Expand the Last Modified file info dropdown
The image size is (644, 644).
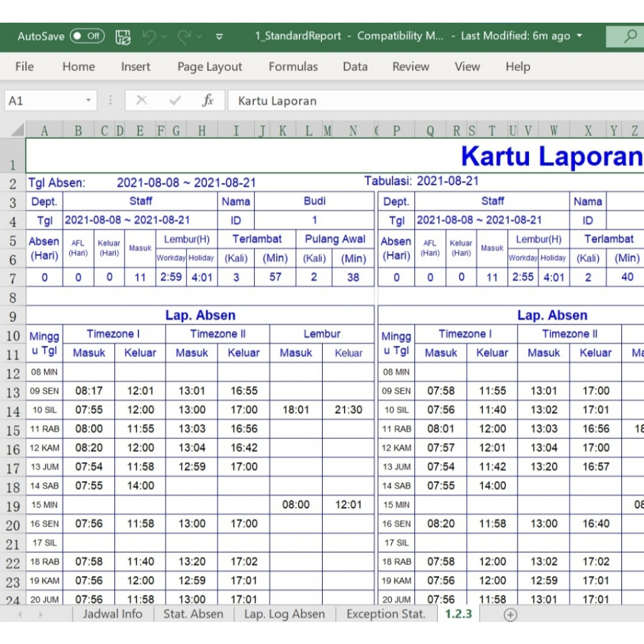(579, 36)
